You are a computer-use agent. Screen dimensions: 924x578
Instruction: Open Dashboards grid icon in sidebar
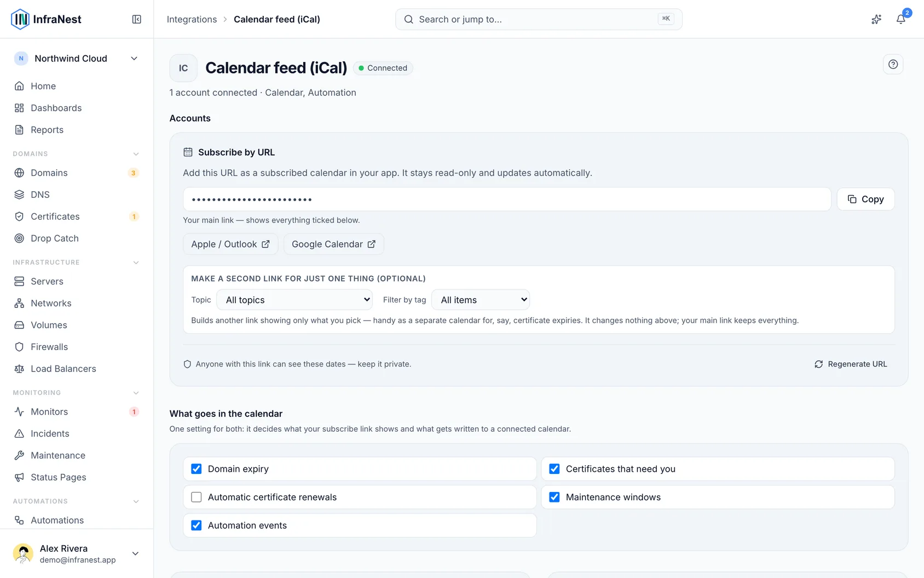pos(19,108)
